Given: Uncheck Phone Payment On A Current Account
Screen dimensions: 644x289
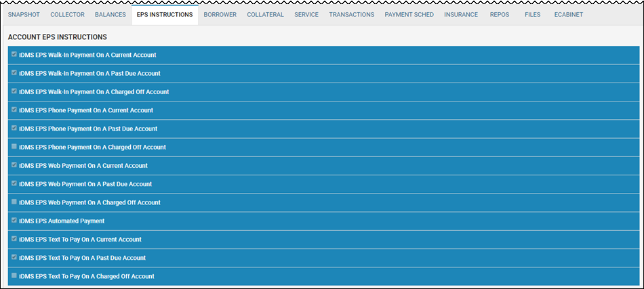Looking at the screenshot, I should pos(14,110).
